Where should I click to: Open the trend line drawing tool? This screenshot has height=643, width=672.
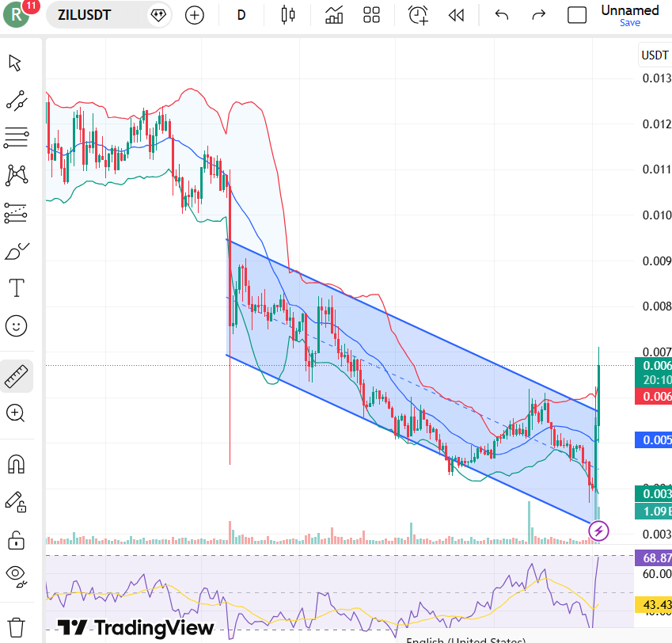(16, 101)
